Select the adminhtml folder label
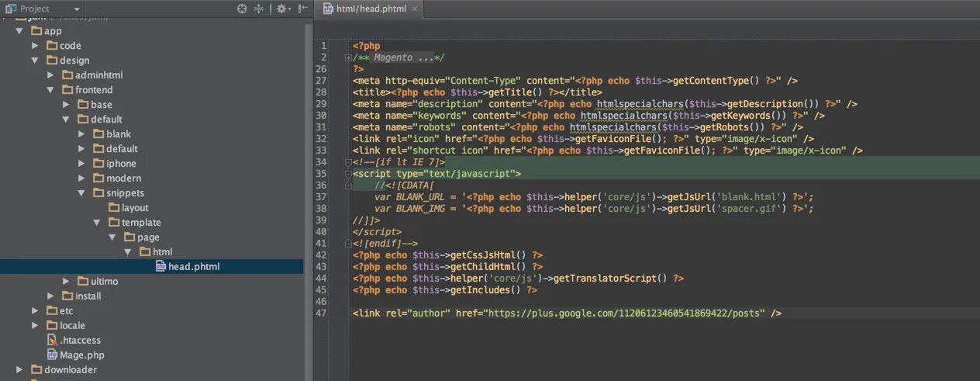Image resolution: width=980 pixels, height=381 pixels. tap(98, 74)
